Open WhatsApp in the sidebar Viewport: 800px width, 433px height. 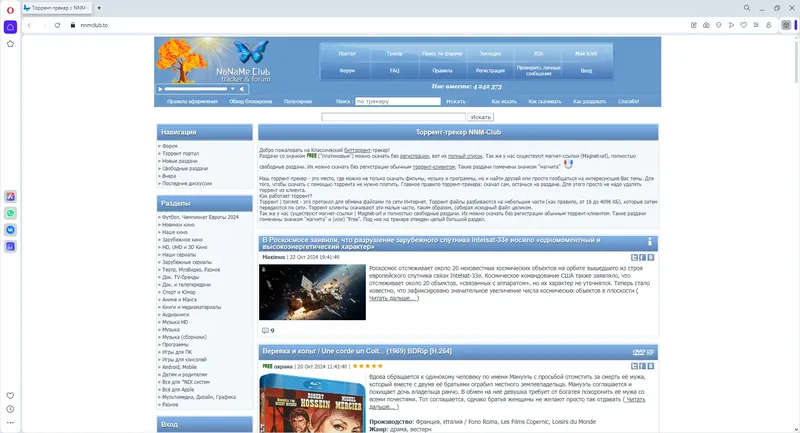[10, 213]
